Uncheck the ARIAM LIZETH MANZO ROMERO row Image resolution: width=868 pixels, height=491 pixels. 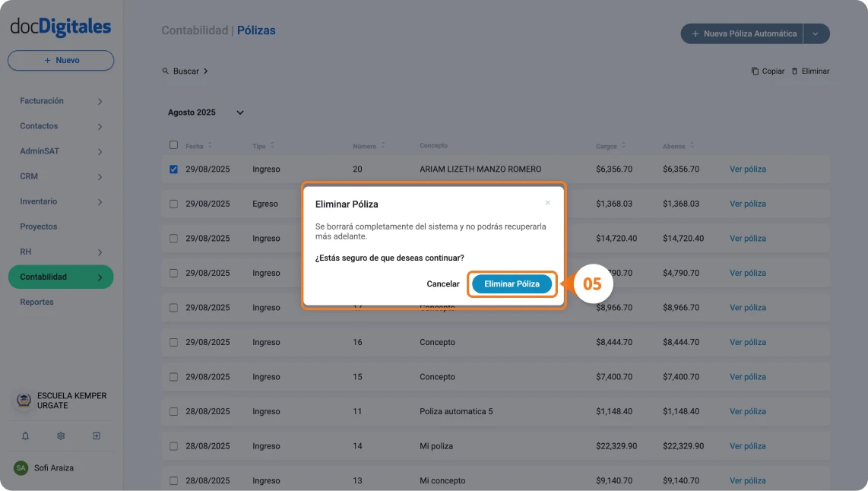click(173, 169)
